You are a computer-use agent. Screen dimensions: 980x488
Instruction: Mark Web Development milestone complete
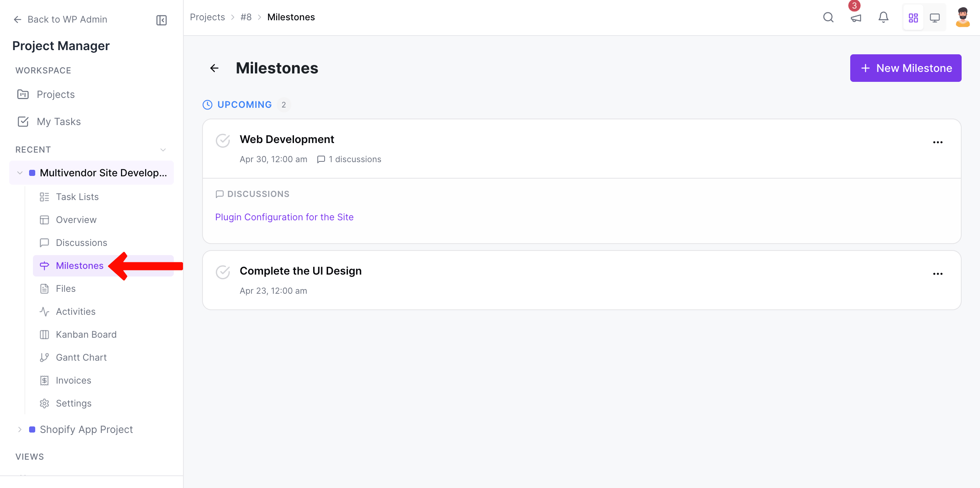[x=223, y=140]
